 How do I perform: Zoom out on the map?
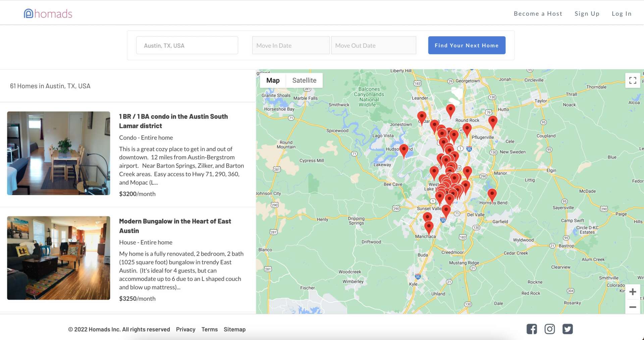[633, 307]
